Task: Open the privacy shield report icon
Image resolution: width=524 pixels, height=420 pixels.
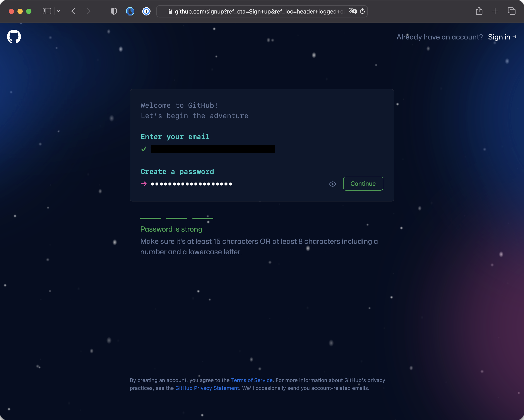Action: [113, 11]
